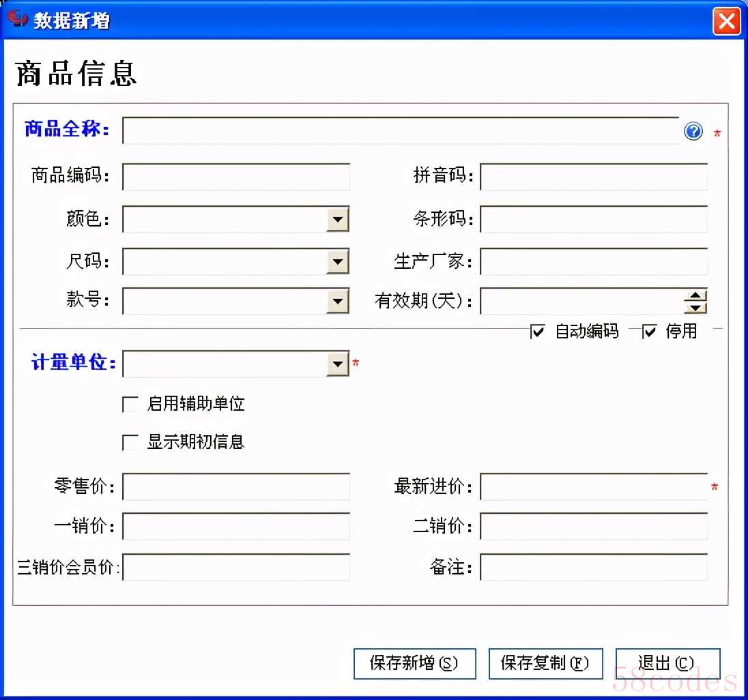Focus the 商品全称 text field
Screen dimensions: 748x700
click(x=401, y=131)
